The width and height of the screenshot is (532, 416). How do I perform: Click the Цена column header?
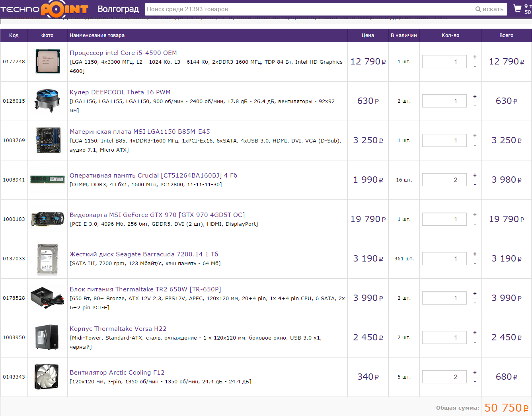point(368,35)
